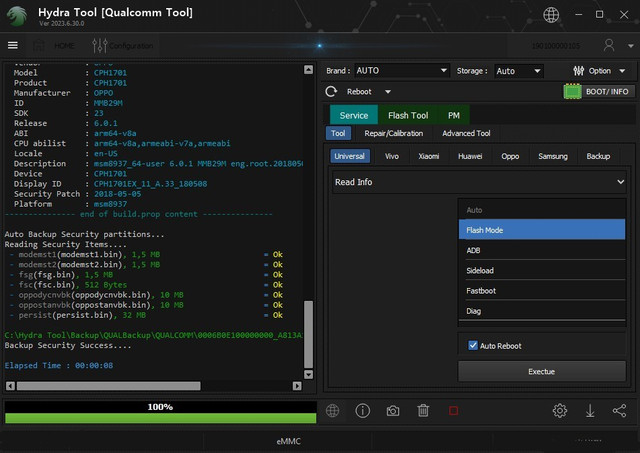Click the eMMC status bar entry
Viewport: 640px width, 453px height.
click(x=288, y=441)
